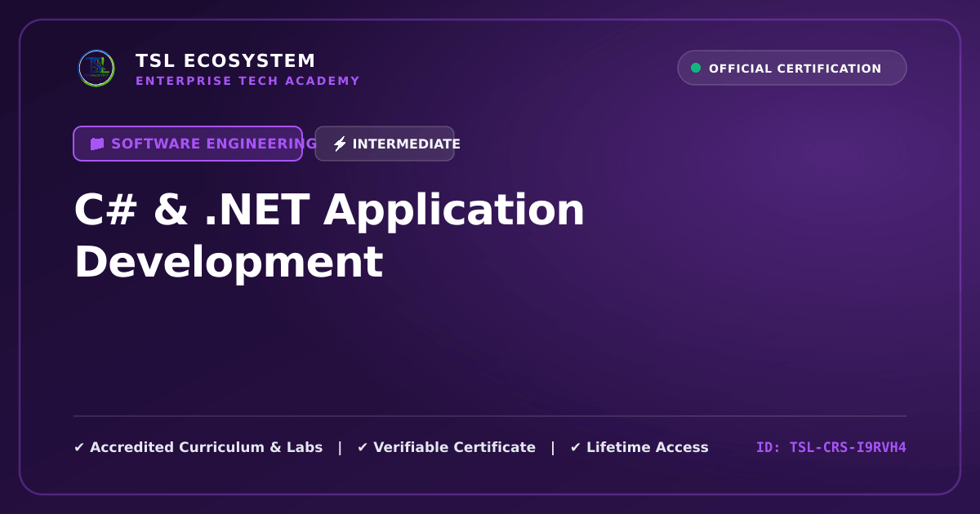Image resolution: width=980 pixels, height=514 pixels.
Task: Click the Enterprise Tech Academy subtitle
Action: tap(247, 81)
